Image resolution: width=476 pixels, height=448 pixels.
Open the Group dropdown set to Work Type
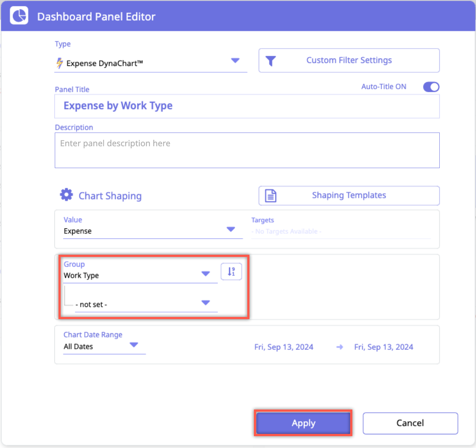click(205, 274)
